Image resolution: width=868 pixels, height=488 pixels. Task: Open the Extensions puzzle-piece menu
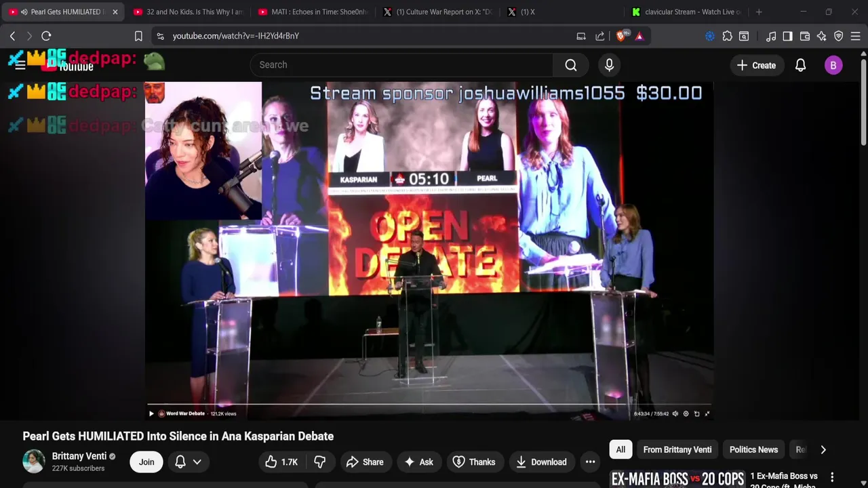point(728,36)
